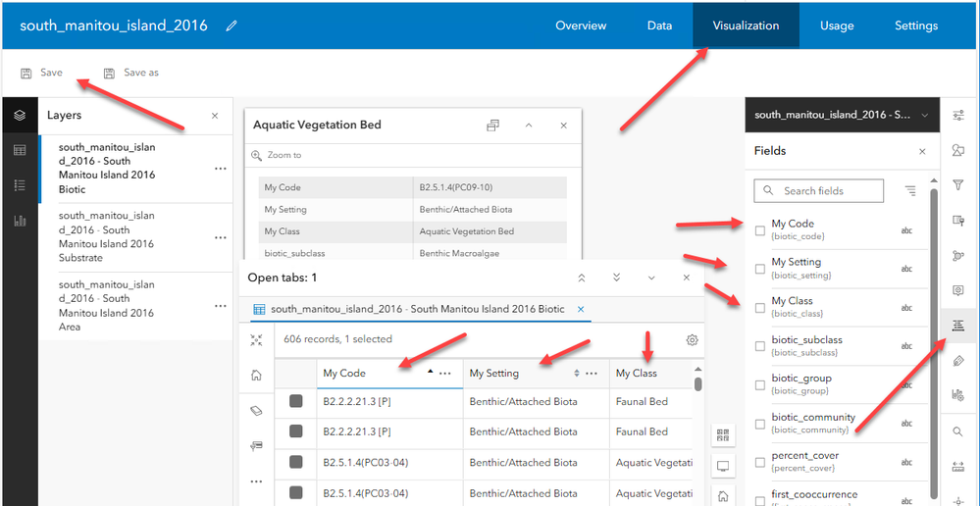Check the My Code field checkbox
The height and width of the screenshot is (506, 980).
(x=760, y=230)
